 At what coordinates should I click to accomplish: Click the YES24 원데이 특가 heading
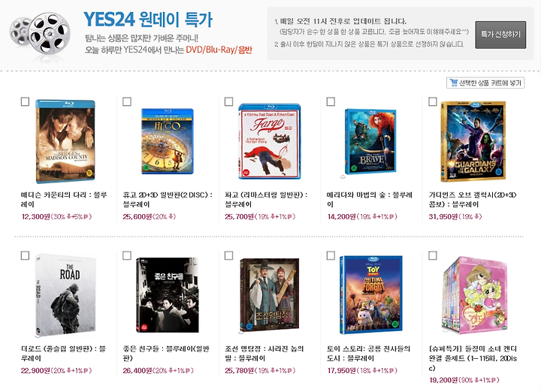(x=148, y=20)
